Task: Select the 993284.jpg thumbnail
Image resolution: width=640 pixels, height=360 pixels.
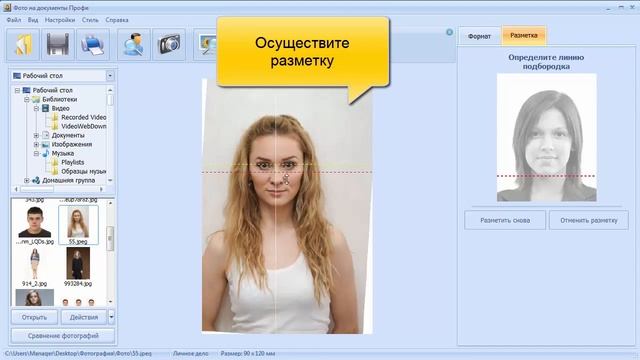Action: (x=78, y=263)
